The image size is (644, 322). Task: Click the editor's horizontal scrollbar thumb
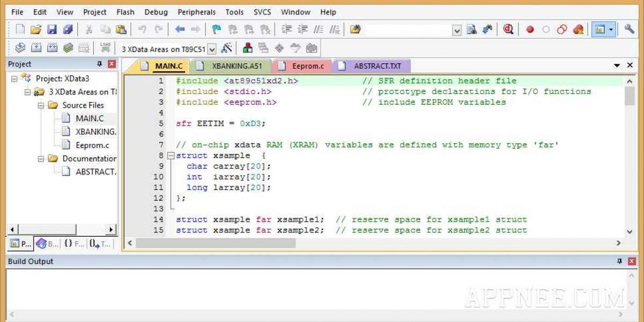click(x=215, y=243)
